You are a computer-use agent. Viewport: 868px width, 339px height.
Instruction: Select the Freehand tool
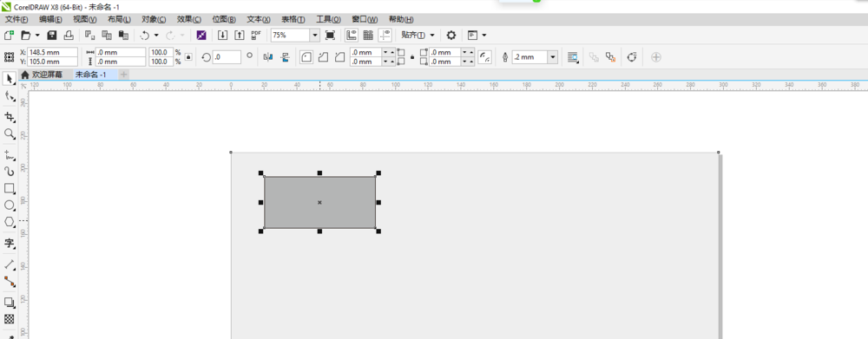point(10,154)
